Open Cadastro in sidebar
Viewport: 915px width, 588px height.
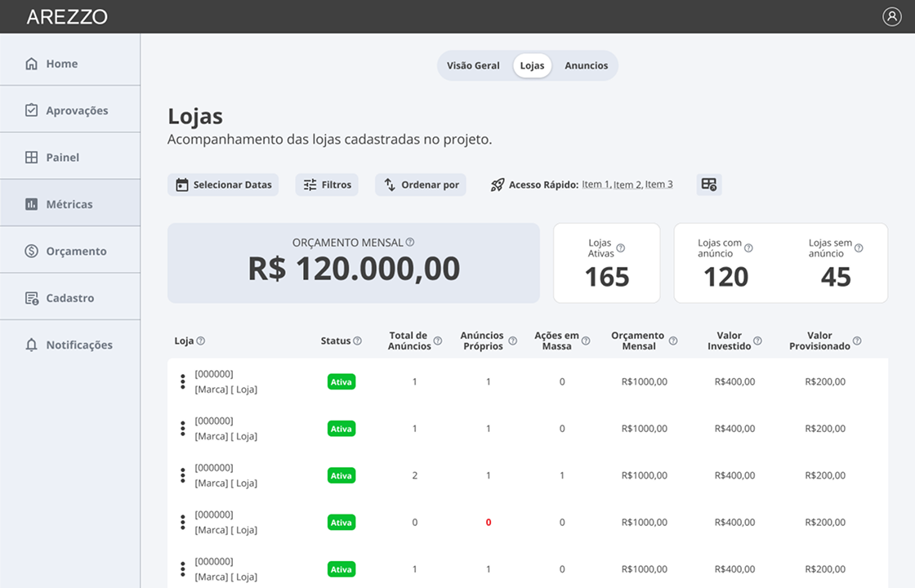70,297
